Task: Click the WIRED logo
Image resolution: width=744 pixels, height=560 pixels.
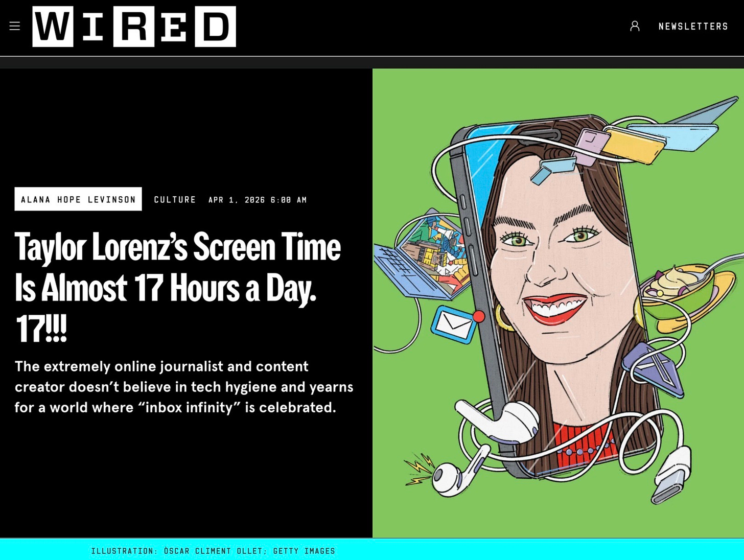Action: click(x=134, y=27)
